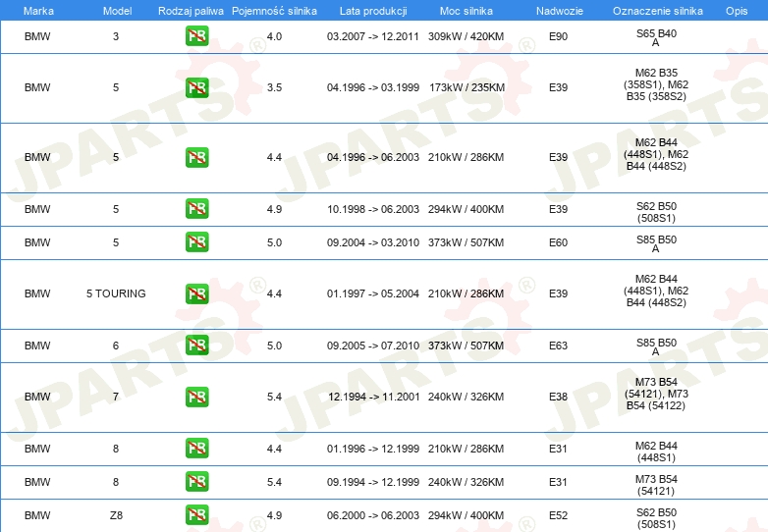Select the 5 TOURING model cell
The height and width of the screenshot is (532, 768).
pos(116,293)
